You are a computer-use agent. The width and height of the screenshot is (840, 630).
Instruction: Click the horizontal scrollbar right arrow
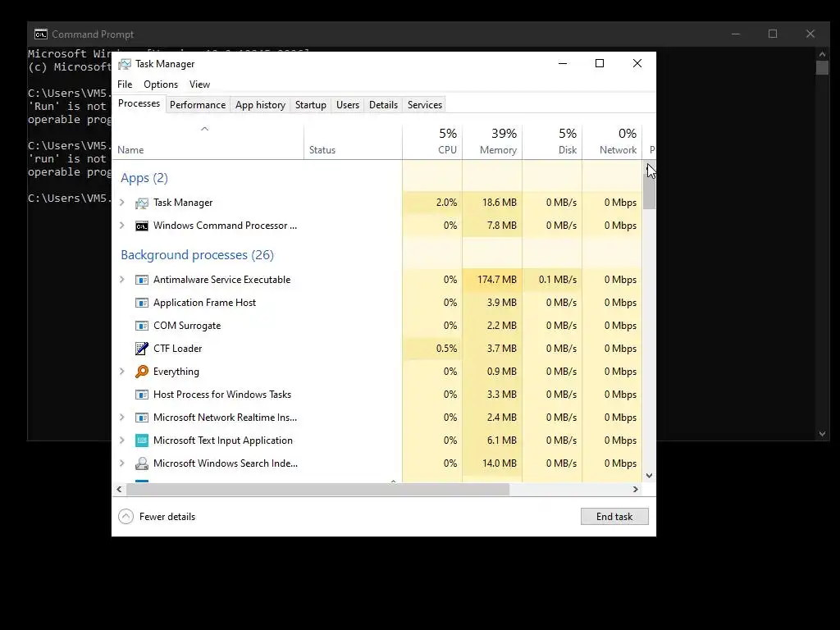(x=636, y=489)
